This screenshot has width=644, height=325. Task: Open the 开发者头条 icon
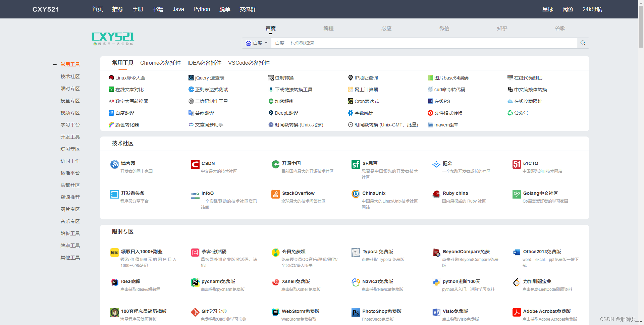tap(115, 194)
